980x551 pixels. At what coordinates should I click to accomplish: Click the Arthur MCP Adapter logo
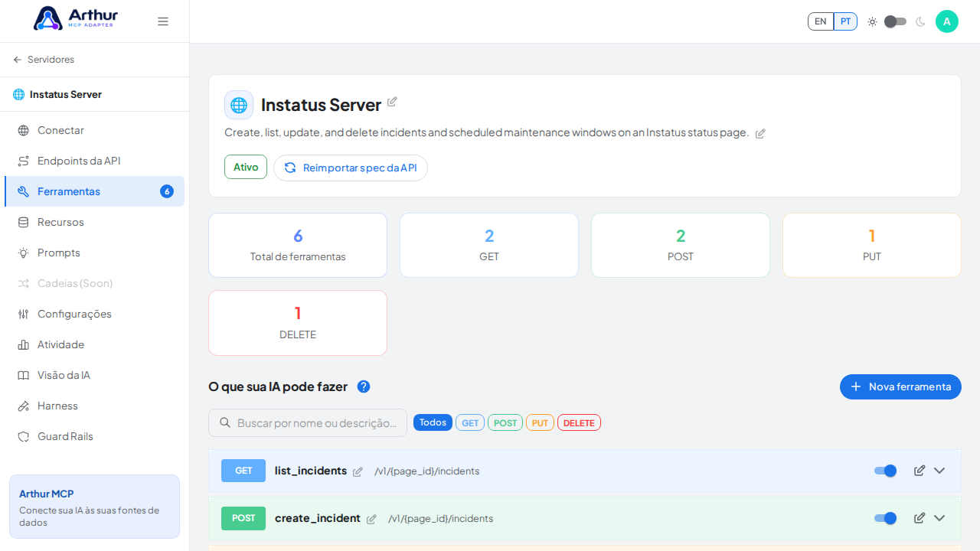(x=75, y=18)
